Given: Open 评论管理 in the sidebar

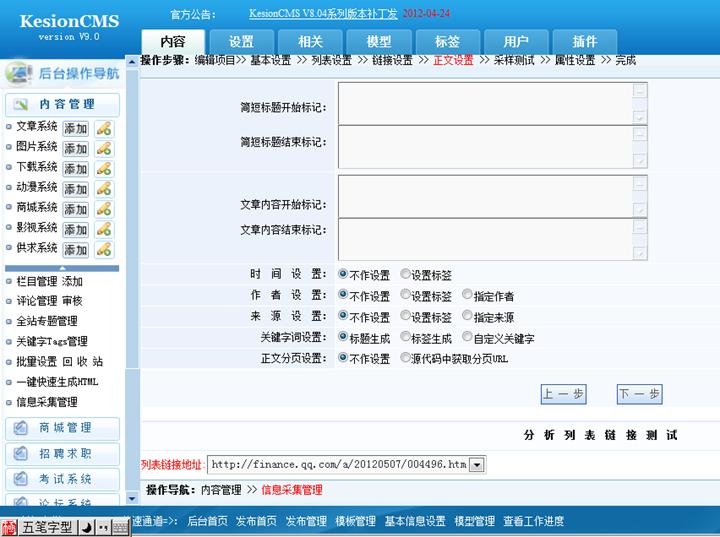Looking at the screenshot, I should (37, 301).
